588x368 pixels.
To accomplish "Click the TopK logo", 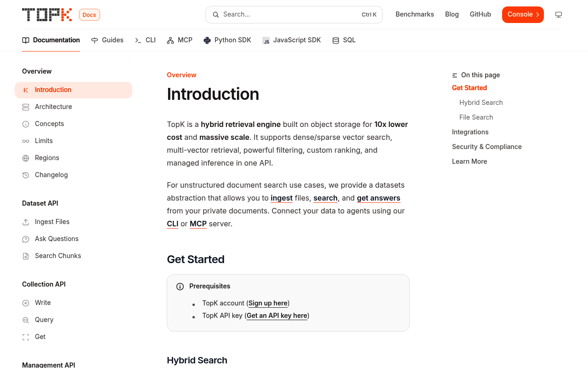I will (47, 15).
